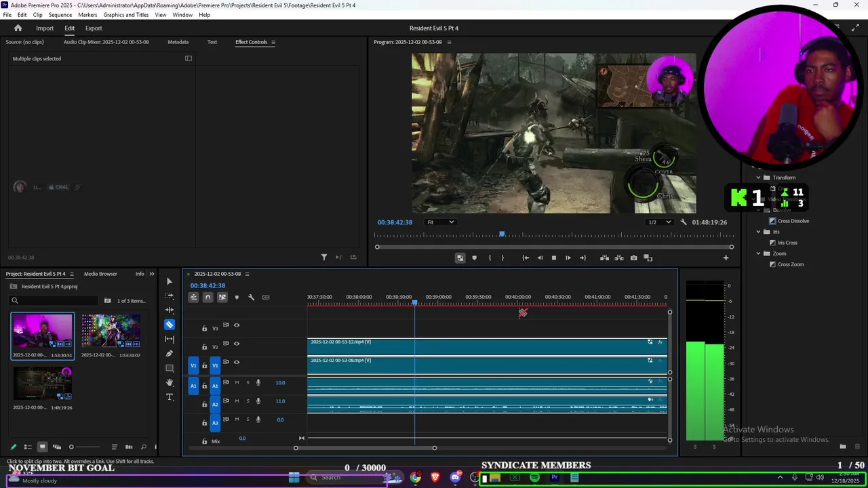Choose the Type tool
Viewport: 868px width, 488px height.
tap(170, 397)
